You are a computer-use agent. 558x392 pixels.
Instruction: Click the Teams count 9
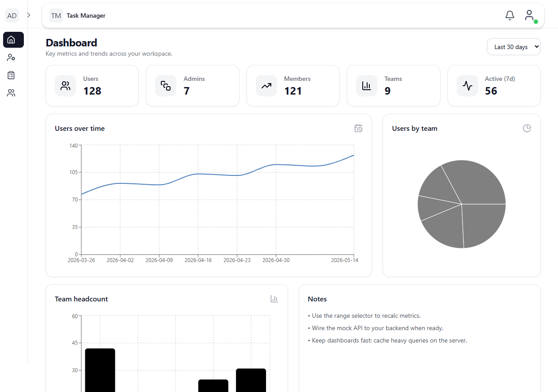[387, 91]
